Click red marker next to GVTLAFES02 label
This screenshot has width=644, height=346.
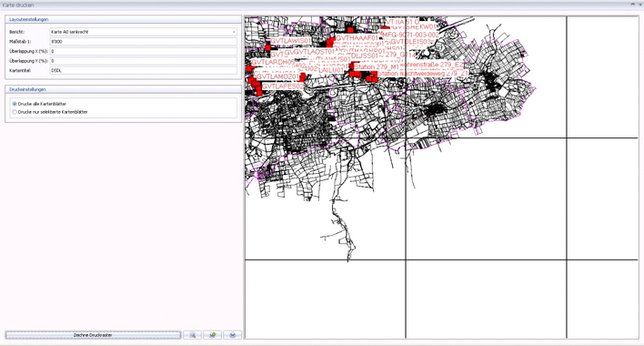259,92
